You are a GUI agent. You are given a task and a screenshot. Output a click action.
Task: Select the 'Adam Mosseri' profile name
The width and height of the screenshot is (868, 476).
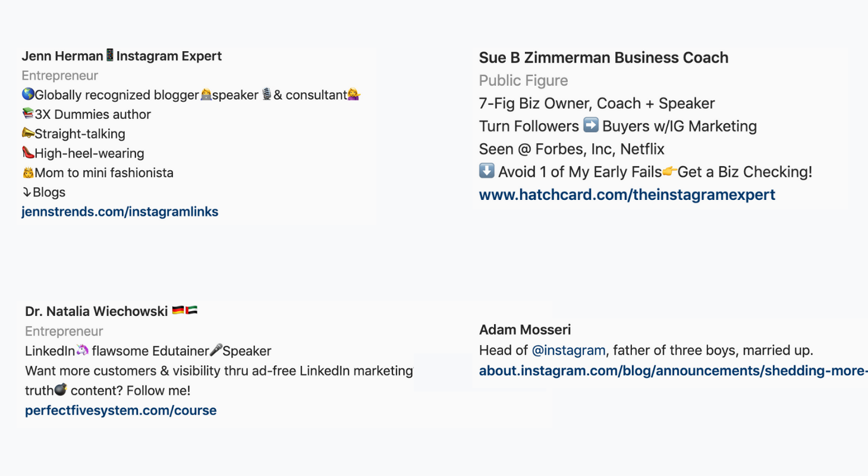(x=525, y=330)
